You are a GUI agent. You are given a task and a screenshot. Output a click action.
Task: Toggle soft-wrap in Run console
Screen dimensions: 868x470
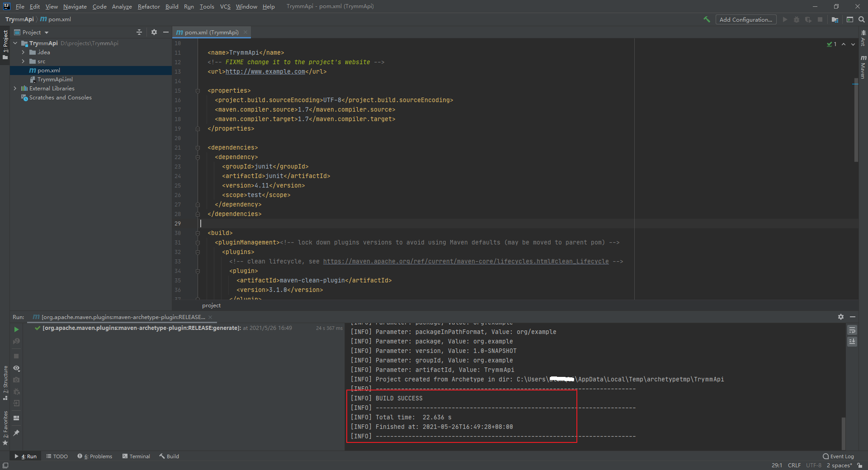coord(852,330)
